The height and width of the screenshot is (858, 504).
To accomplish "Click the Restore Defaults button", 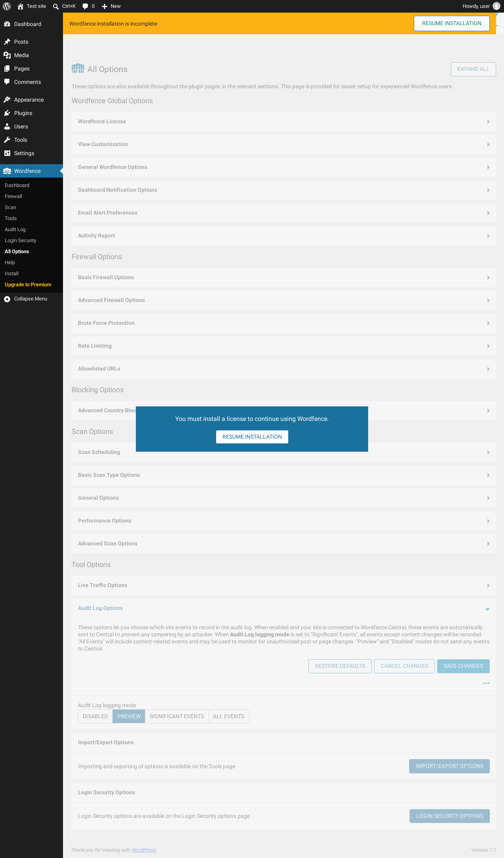I will 340,666.
